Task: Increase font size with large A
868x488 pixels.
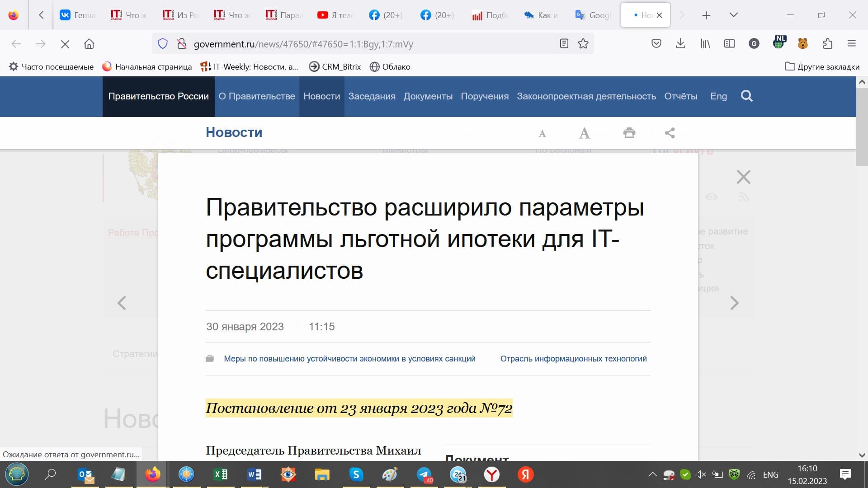Action: (584, 133)
